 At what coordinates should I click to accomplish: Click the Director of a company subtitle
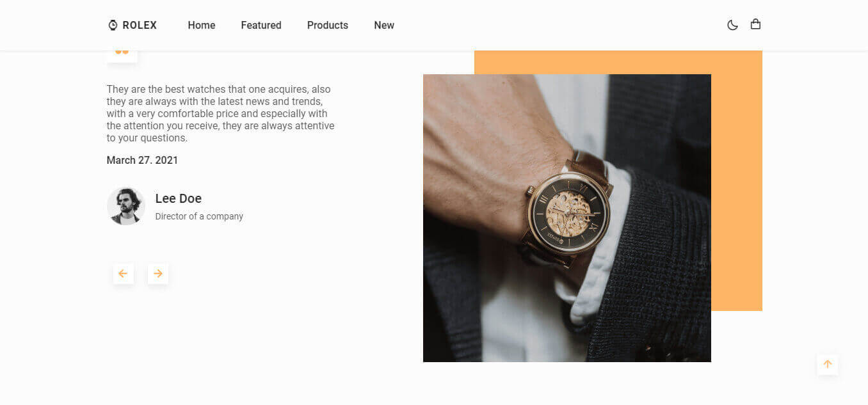click(x=199, y=216)
